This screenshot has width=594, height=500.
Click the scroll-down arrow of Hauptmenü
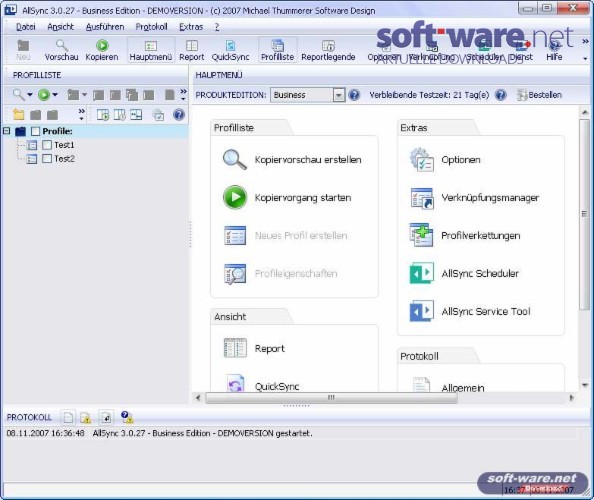pyautogui.click(x=585, y=386)
